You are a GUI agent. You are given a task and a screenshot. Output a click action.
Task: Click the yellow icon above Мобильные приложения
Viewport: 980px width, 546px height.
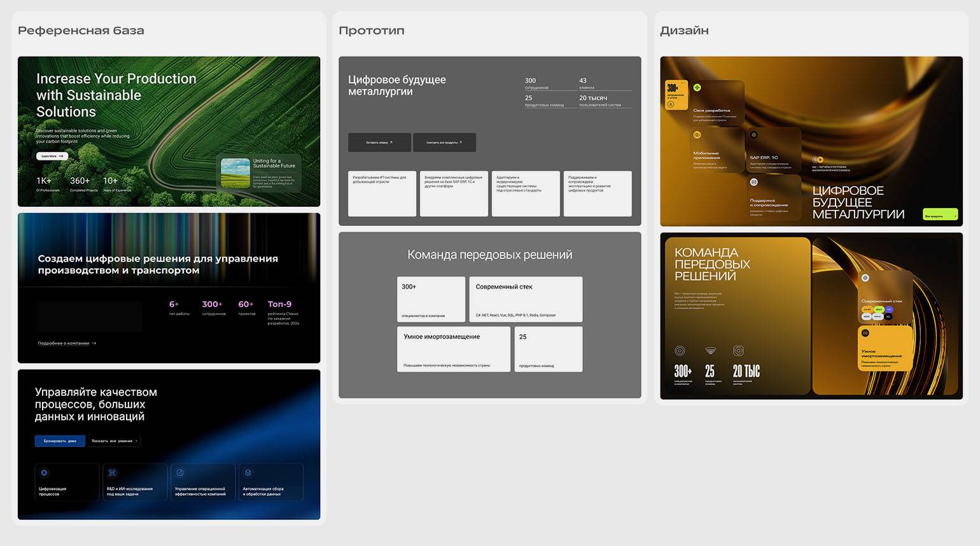click(697, 135)
